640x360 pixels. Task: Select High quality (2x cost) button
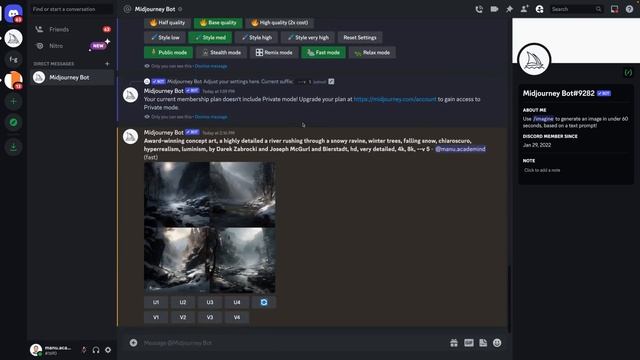(x=280, y=22)
